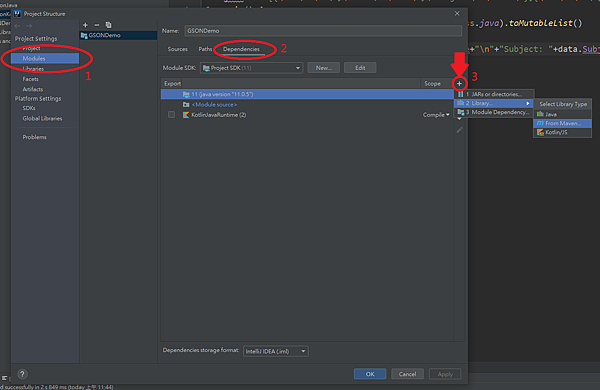
Task: Click the Export column header
Action: 172,83
